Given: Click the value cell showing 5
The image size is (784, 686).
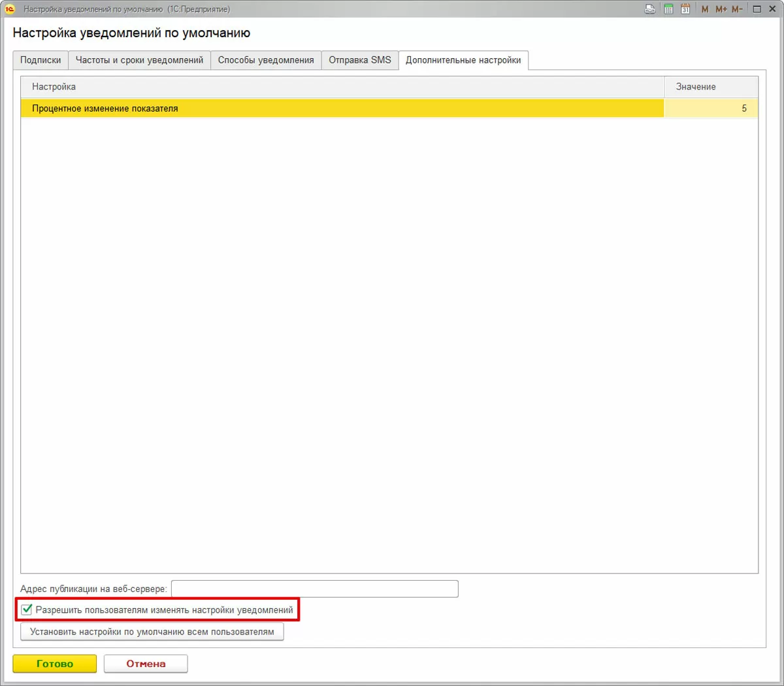Looking at the screenshot, I should (x=711, y=108).
